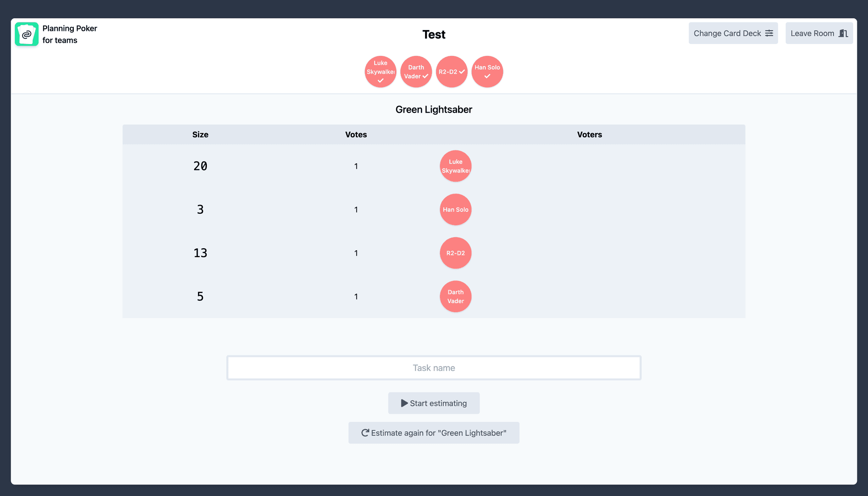Click the door icon in Leave Room

[843, 33]
